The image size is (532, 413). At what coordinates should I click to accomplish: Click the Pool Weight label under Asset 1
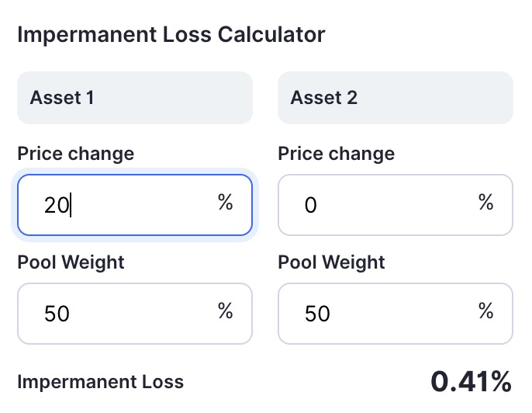(71, 262)
